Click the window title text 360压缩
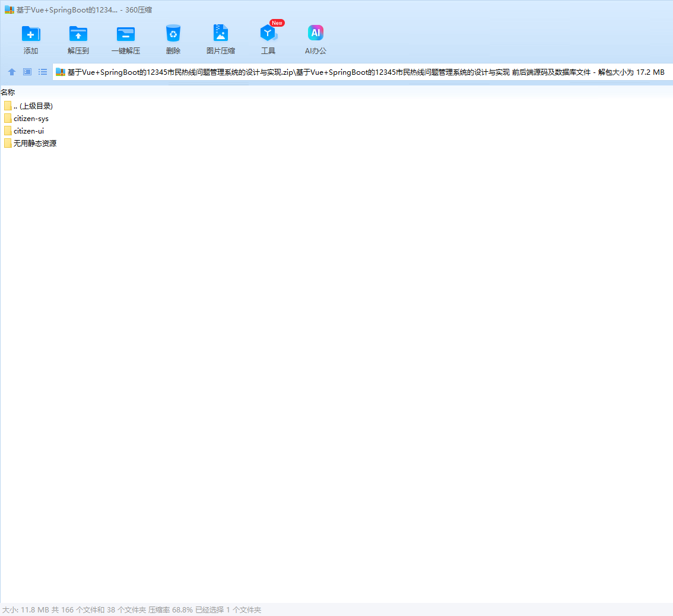673x616 pixels. pos(139,10)
